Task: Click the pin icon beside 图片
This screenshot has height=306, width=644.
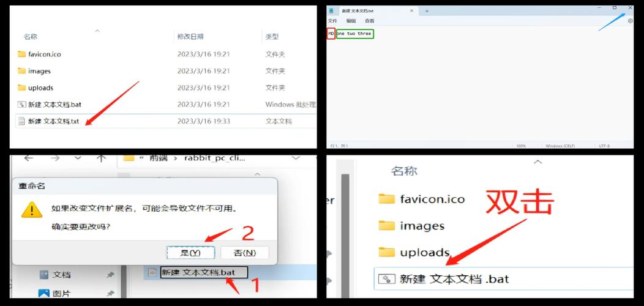Action: point(110,293)
